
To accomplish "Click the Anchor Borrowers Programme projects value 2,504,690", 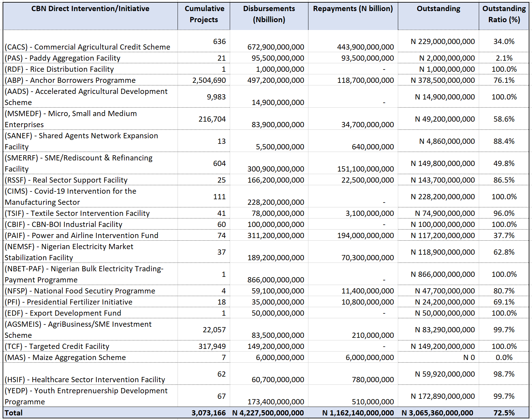I will point(209,80).
